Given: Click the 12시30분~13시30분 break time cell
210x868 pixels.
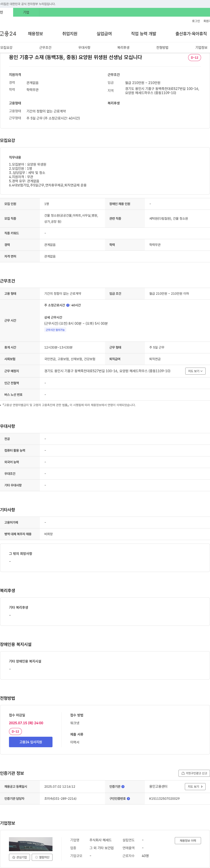Looking at the screenshot, I should point(58,347).
